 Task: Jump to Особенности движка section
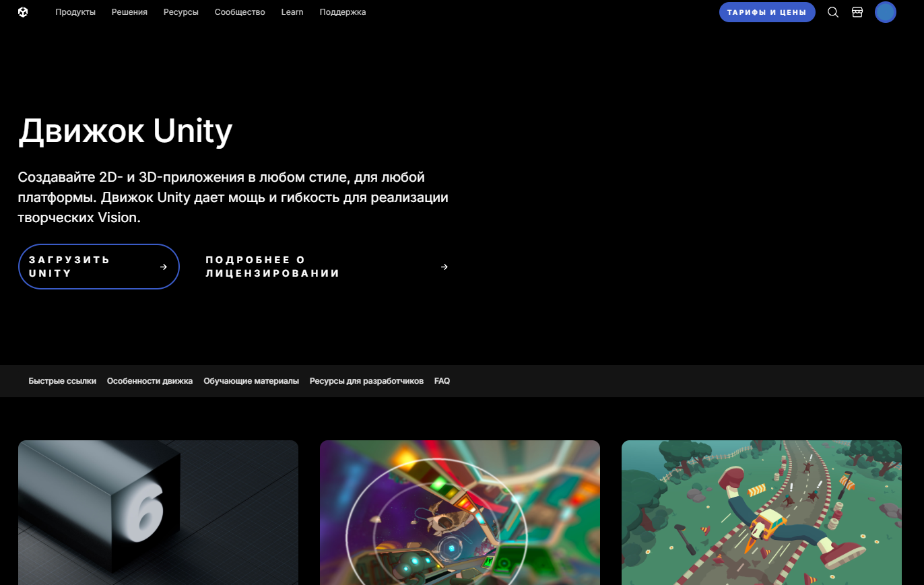[150, 381]
